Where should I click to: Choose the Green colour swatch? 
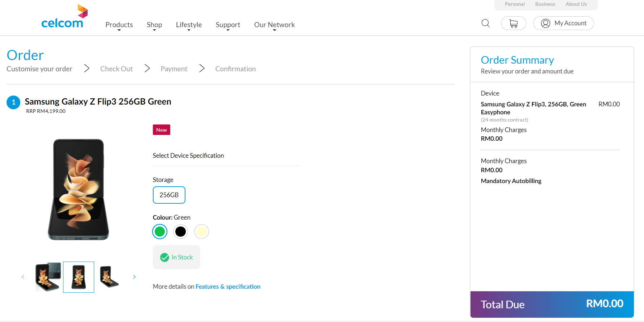[160, 232]
